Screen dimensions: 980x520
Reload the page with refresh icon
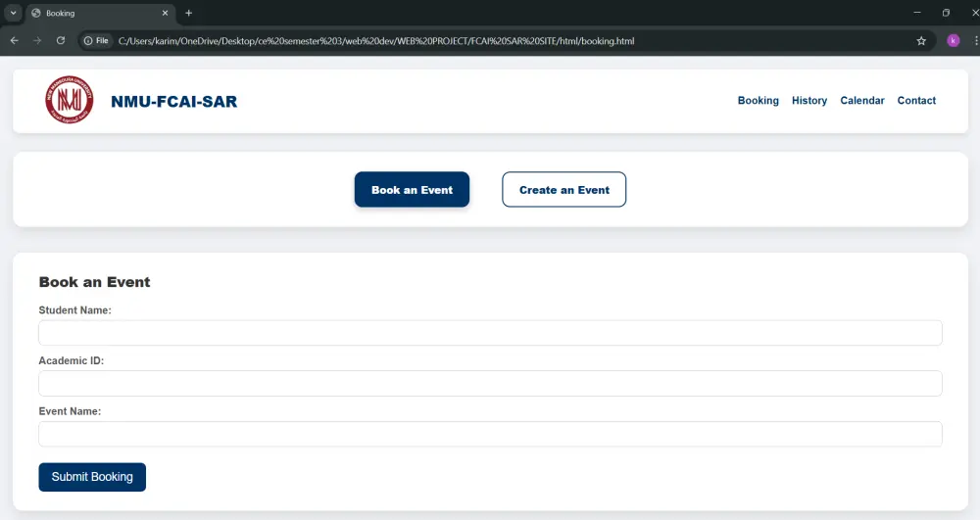click(61, 40)
